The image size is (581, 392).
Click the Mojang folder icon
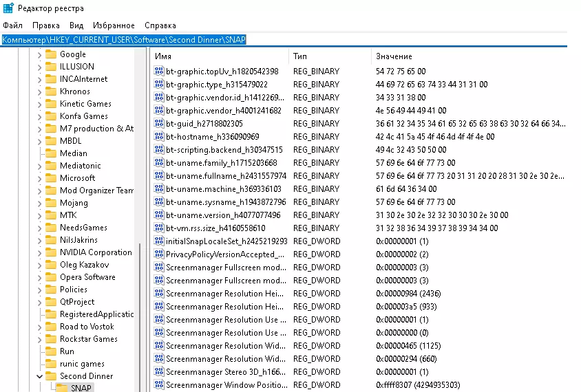[x=51, y=203]
